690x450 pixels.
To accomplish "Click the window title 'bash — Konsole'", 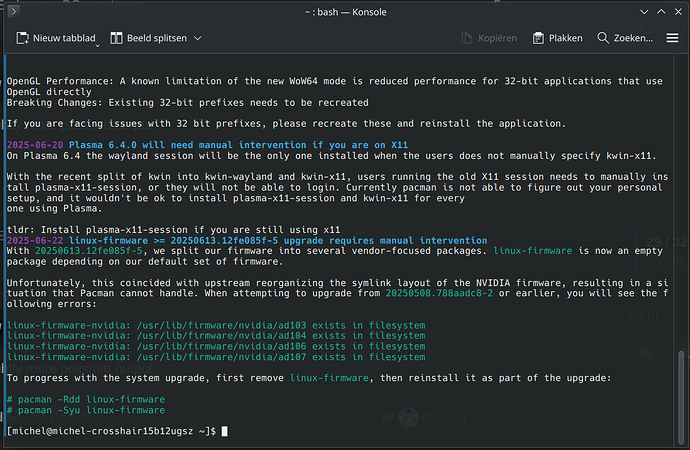I will pyautogui.click(x=345, y=12).
